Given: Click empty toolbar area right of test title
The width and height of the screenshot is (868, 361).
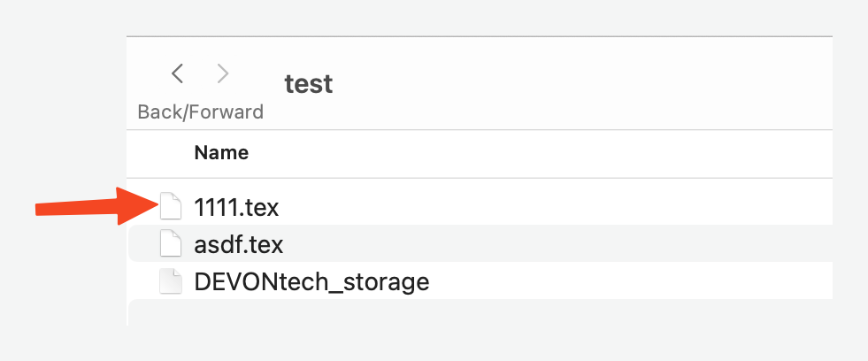Looking at the screenshot, I should coord(575,84).
